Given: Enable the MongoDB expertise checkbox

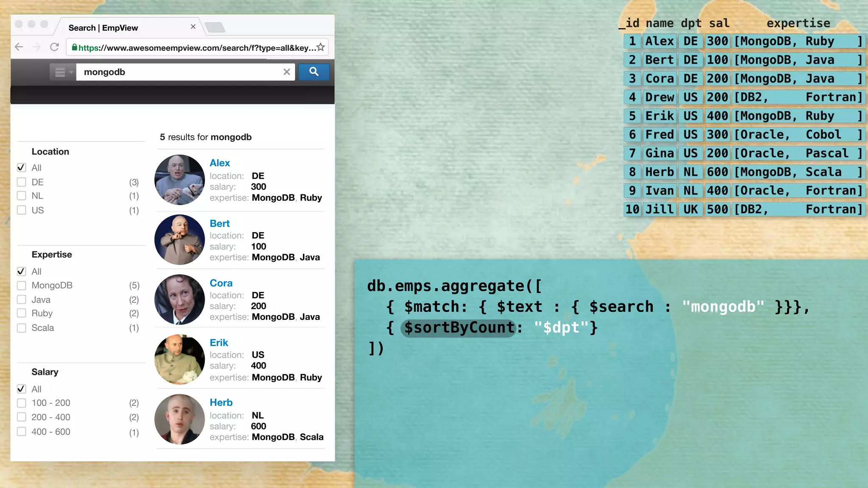Looking at the screenshot, I should 22,286.
